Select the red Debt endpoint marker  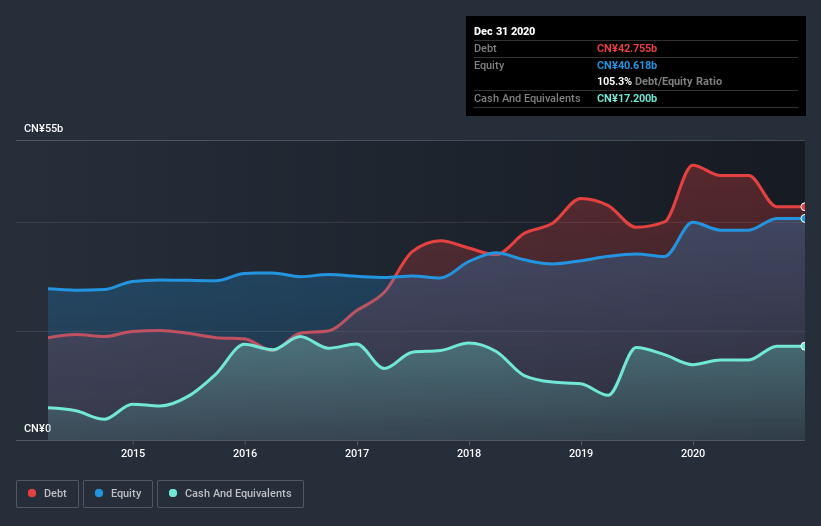click(x=804, y=207)
